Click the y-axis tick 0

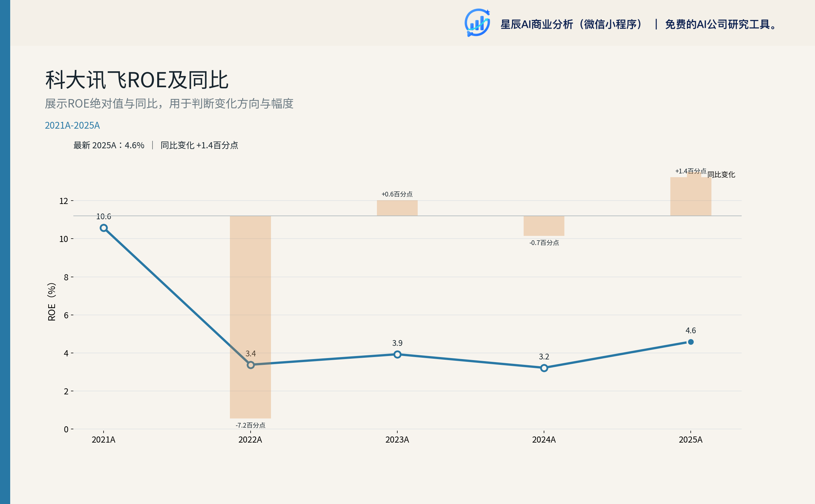click(66, 429)
